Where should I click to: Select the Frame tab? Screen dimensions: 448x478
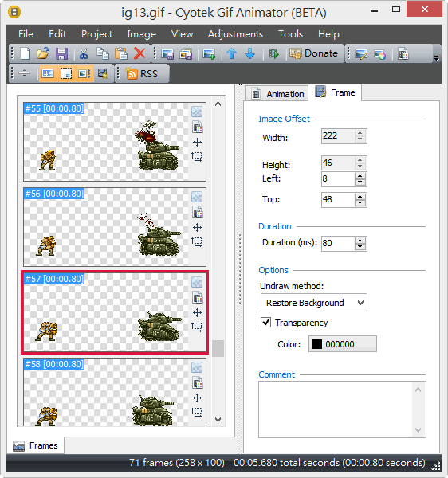coord(335,92)
